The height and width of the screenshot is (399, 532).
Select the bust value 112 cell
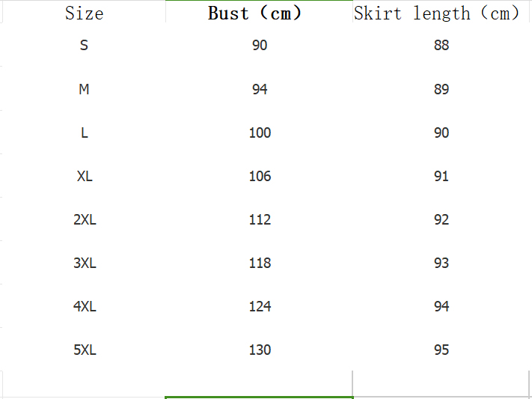click(260, 220)
